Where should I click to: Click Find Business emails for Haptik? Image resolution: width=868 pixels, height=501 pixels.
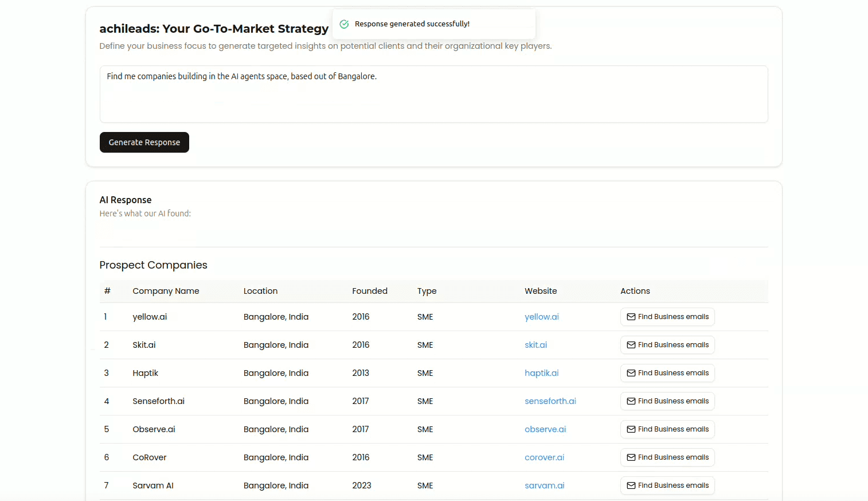tap(667, 372)
